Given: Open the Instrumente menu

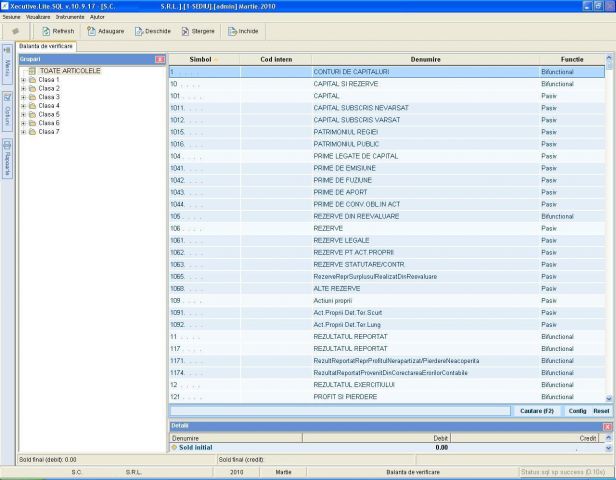Looking at the screenshot, I should [70, 17].
